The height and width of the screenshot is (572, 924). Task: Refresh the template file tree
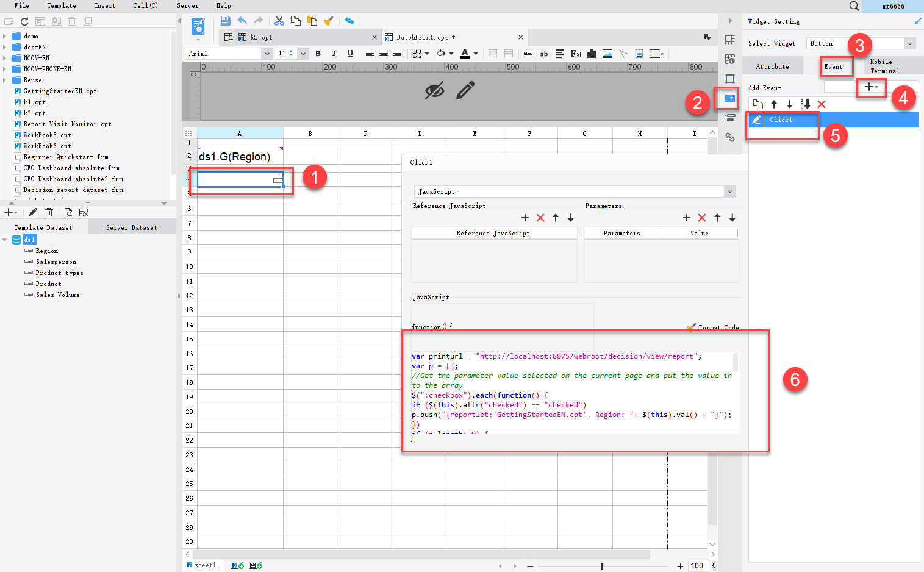[x=24, y=21]
